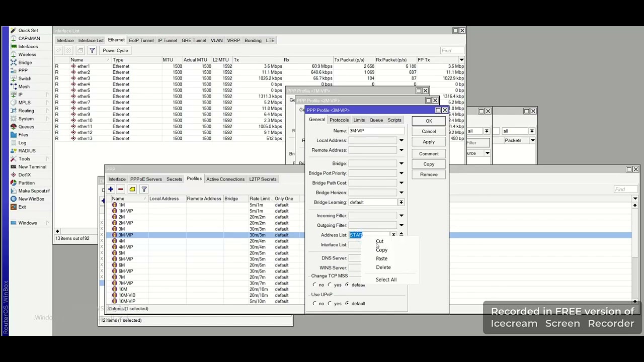Image resolution: width=644 pixels, height=362 pixels.
Task: Click the blue plus Add button in PPP window
Action: click(110, 190)
